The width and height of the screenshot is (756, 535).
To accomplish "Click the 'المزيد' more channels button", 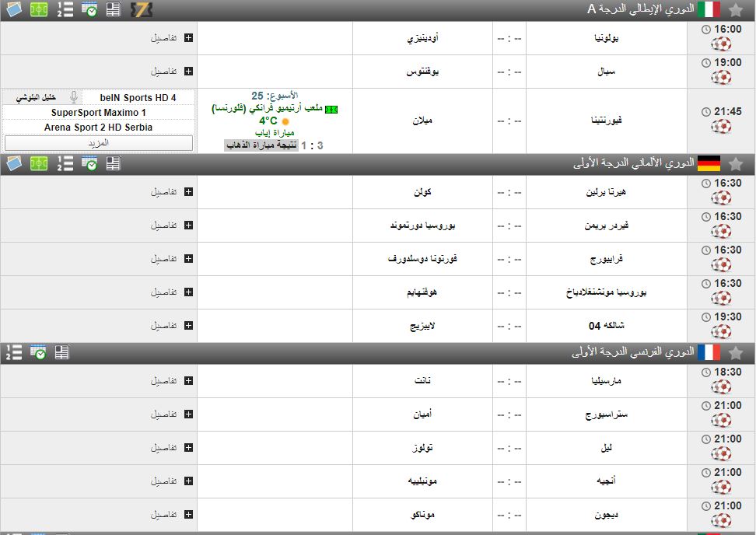I will coord(99,143).
